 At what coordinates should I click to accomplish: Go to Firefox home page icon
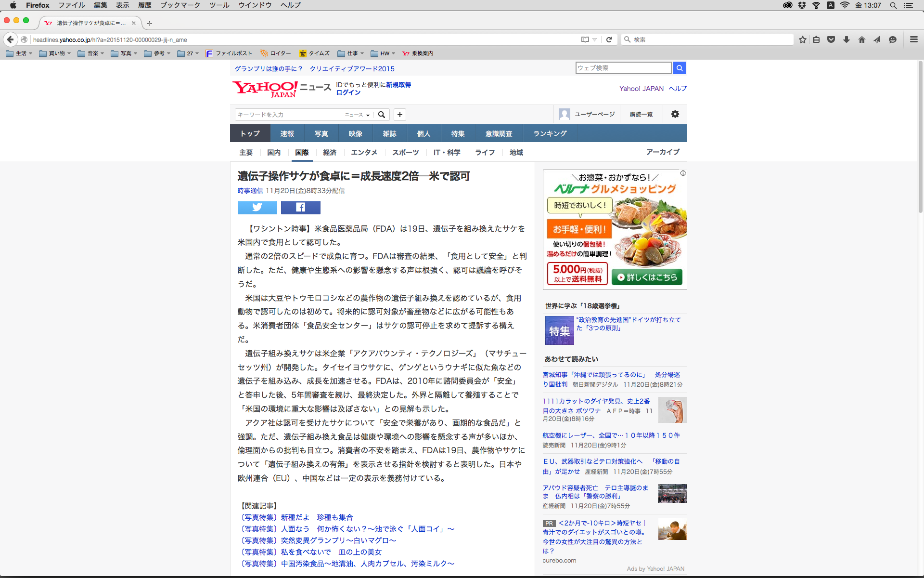coord(861,39)
